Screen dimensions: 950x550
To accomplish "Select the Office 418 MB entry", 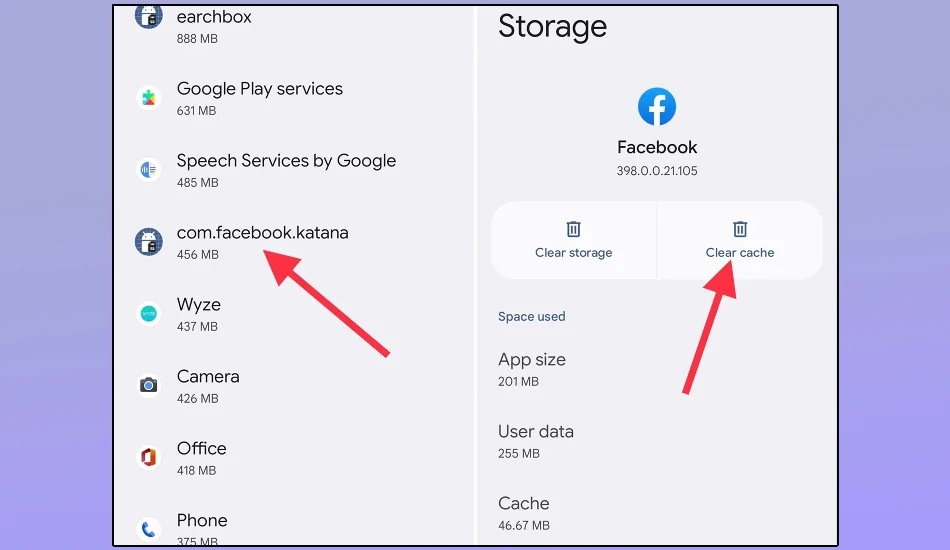I will [x=294, y=458].
